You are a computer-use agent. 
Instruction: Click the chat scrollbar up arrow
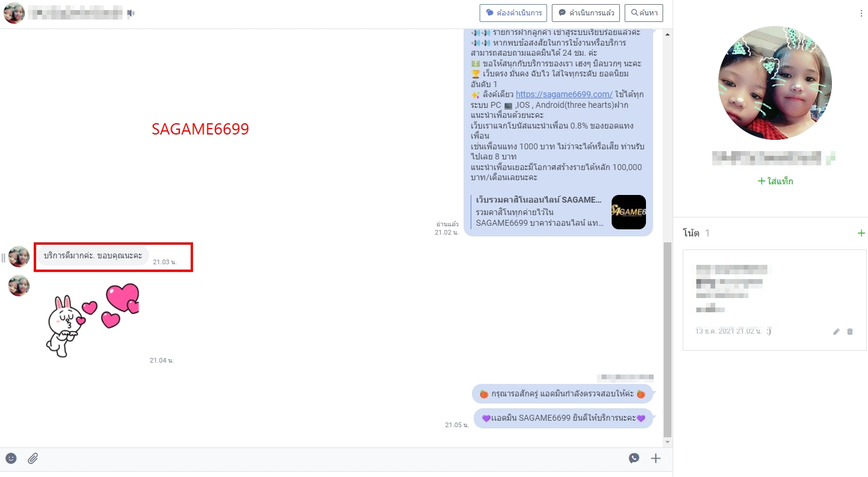point(668,35)
